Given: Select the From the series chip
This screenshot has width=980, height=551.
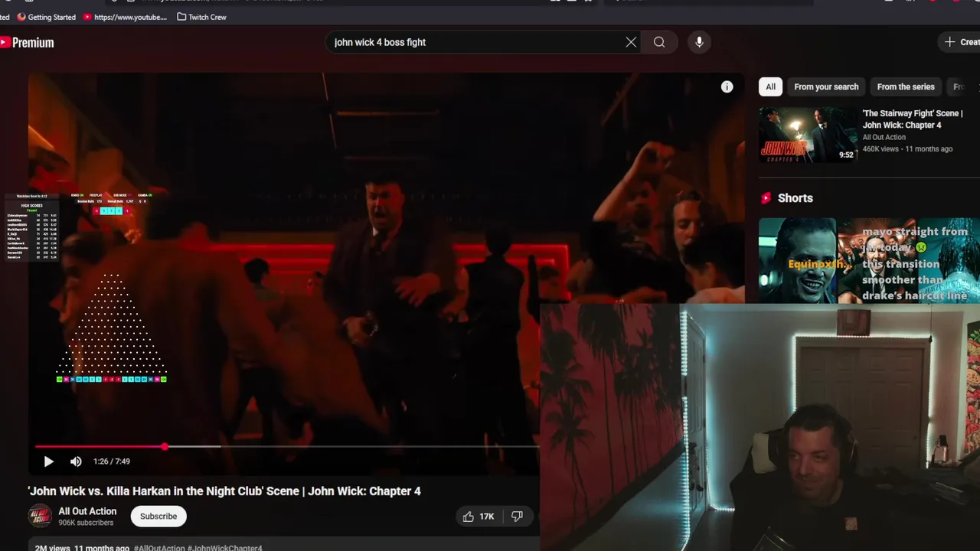Looking at the screenshot, I should click(906, 86).
